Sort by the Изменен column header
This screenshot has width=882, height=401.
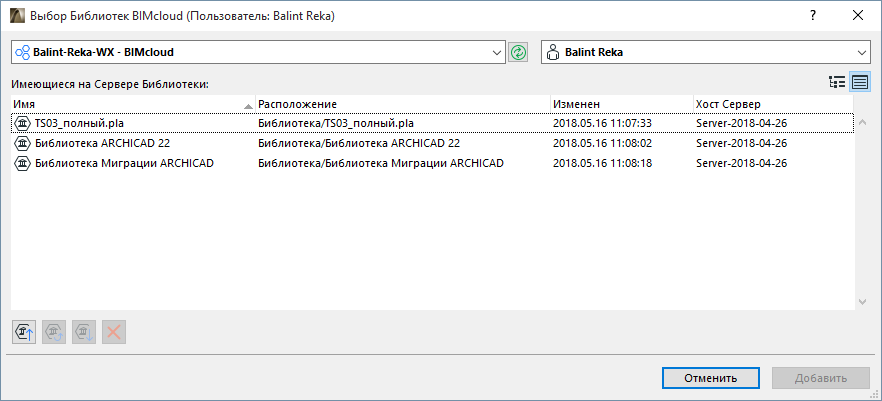[x=622, y=104]
